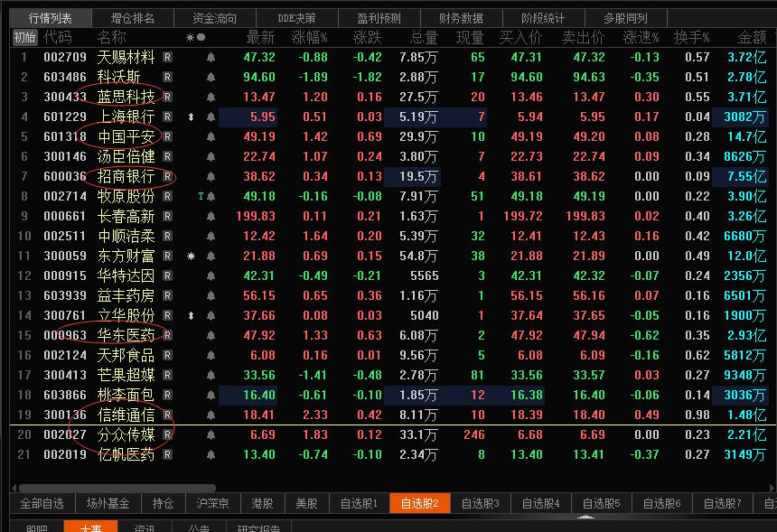The image size is (777, 532).
Task: Select the 沪深京 tab
Action: click(212, 504)
